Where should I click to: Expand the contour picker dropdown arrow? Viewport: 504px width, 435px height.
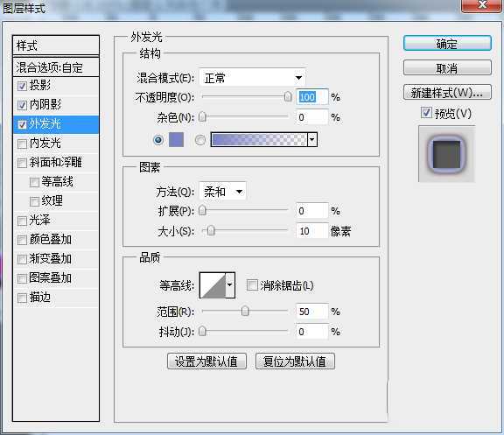[230, 285]
